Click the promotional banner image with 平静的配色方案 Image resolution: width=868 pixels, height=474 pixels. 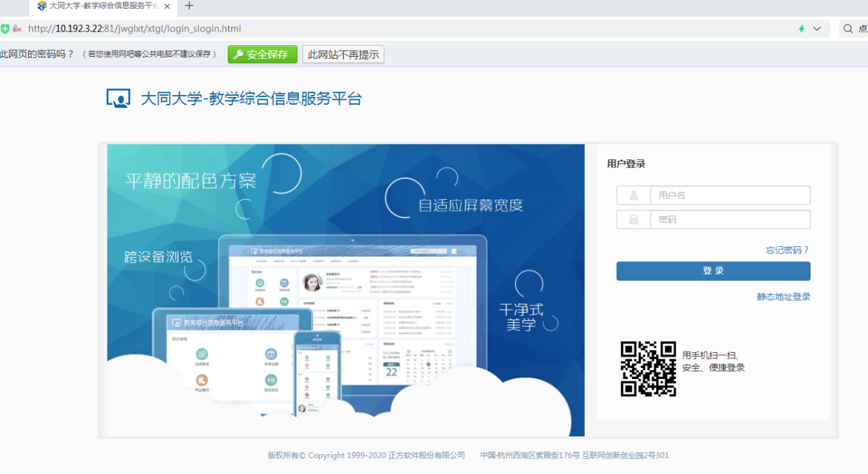point(345,289)
